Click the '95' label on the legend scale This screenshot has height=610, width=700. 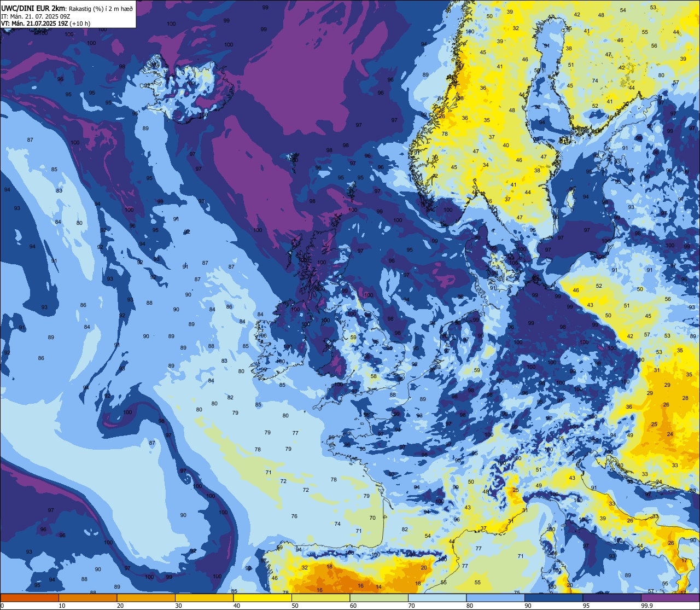(586, 606)
